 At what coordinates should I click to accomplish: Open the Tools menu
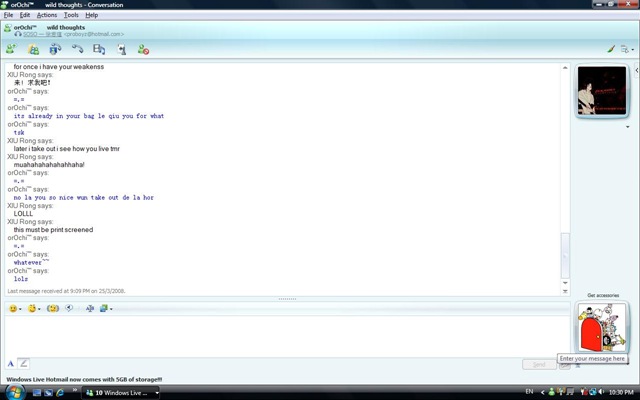click(71, 15)
